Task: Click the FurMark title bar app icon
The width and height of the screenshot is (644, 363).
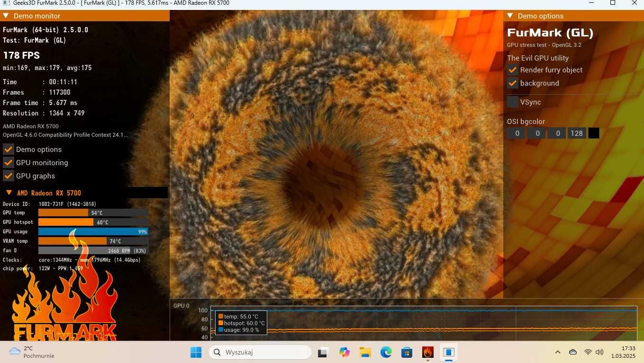Action: (x=7, y=3)
